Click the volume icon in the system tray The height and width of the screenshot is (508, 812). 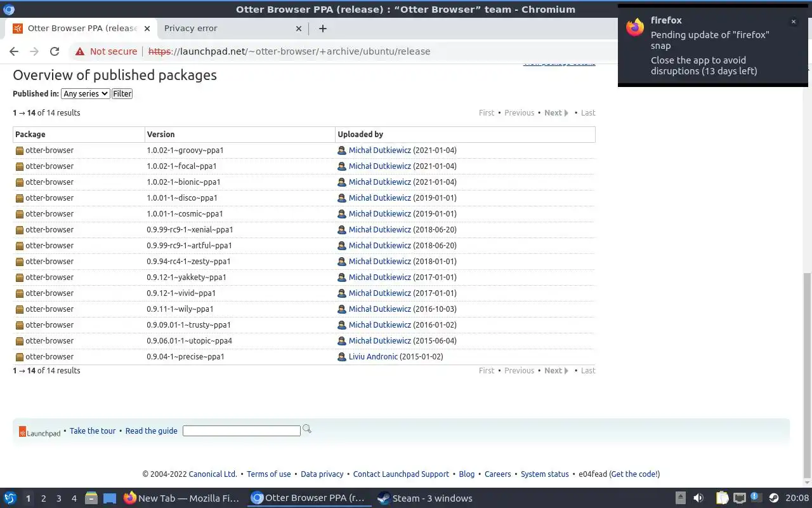click(x=698, y=498)
